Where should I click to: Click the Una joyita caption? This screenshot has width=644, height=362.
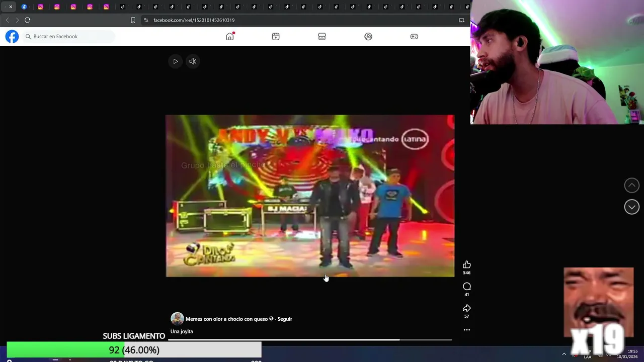coord(182,331)
